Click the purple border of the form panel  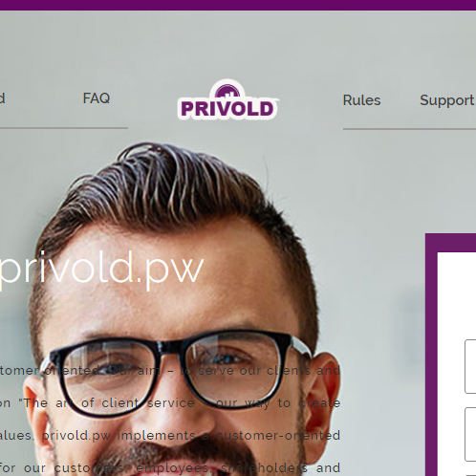pos(431,351)
